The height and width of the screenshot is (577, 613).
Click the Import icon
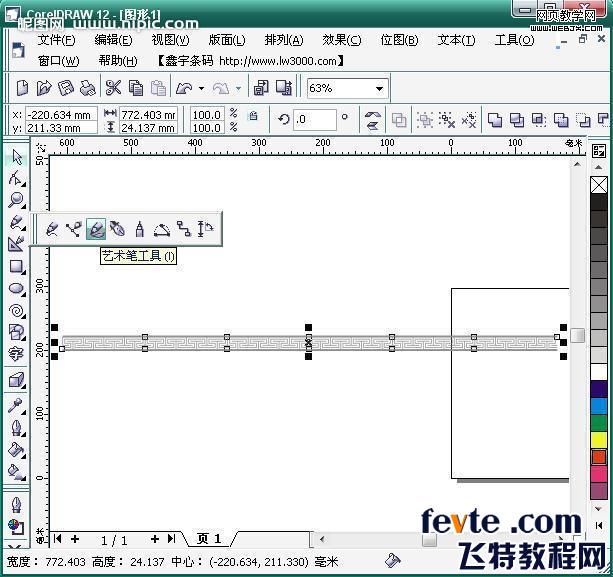[x=261, y=88]
